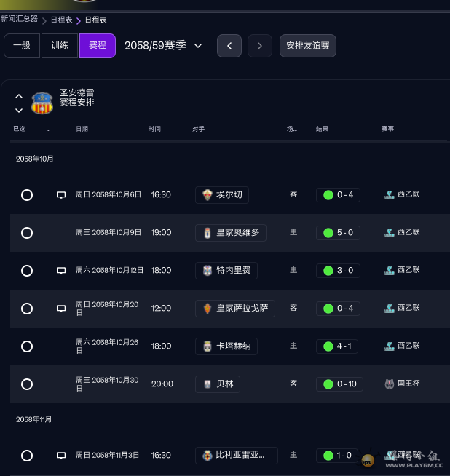450x476 pixels.
Task: Sort by the 赛事 column header
Action: pyautogui.click(x=388, y=129)
